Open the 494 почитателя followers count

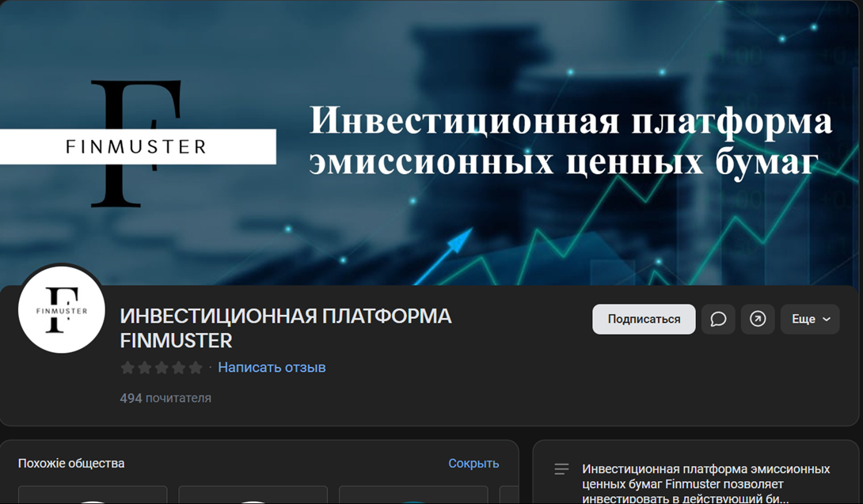(165, 398)
